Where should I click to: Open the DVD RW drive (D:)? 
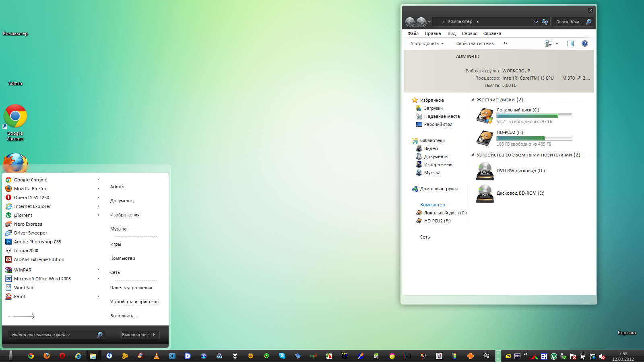click(x=485, y=171)
